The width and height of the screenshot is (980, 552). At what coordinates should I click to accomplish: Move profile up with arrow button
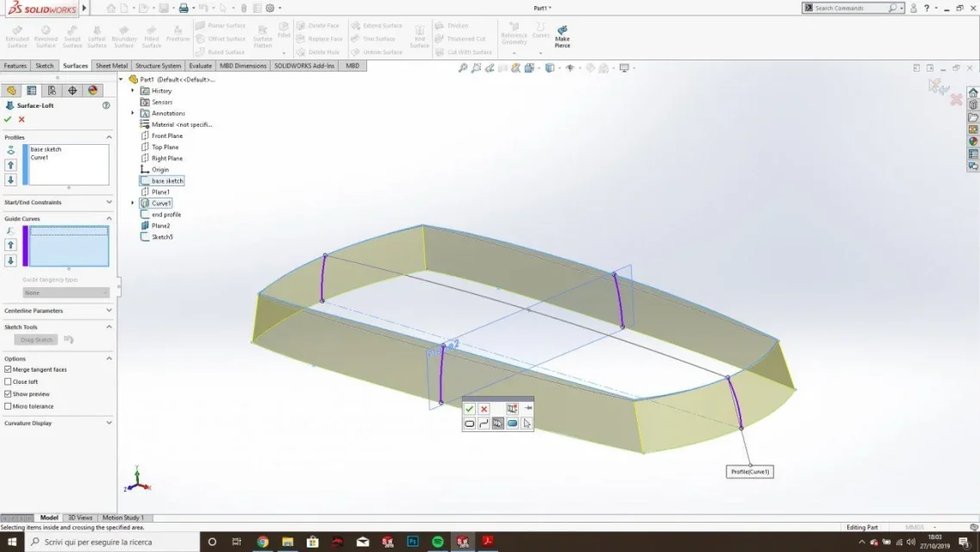10,165
